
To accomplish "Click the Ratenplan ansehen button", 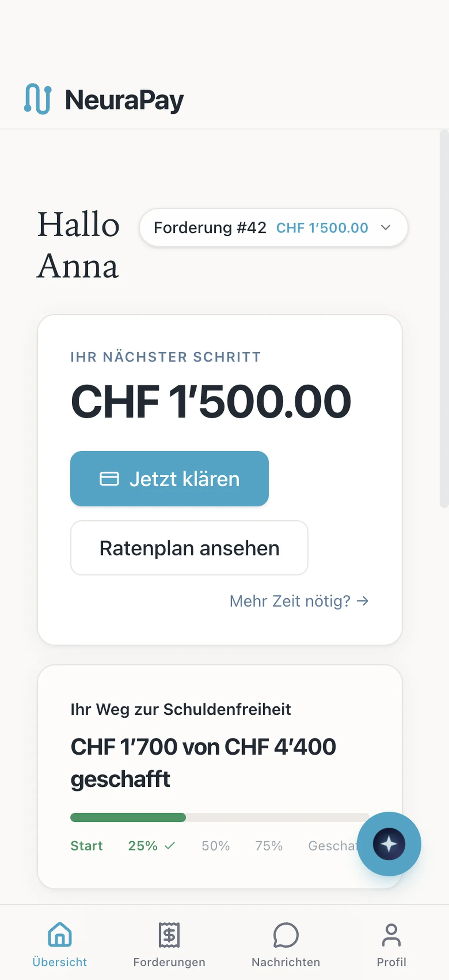I will click(189, 548).
